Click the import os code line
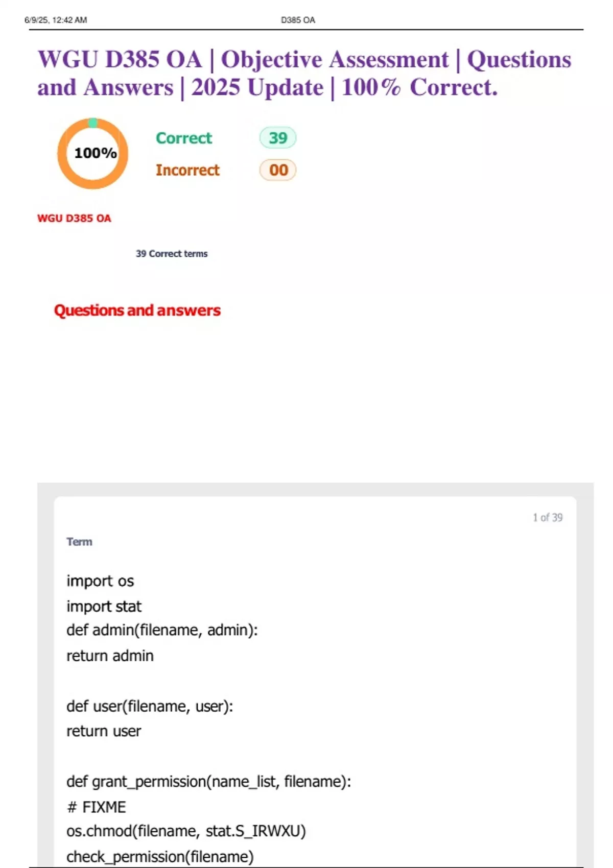The image size is (613, 868). 100,581
